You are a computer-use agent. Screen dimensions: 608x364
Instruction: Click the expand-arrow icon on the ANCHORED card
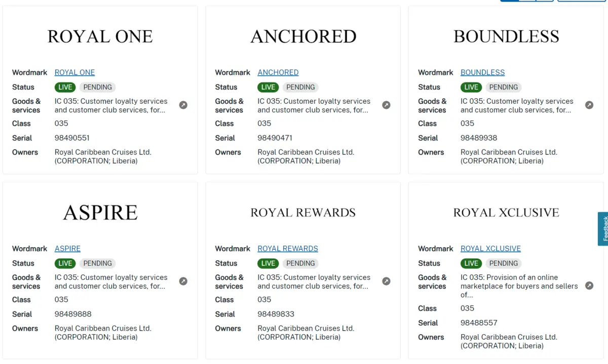tap(386, 105)
